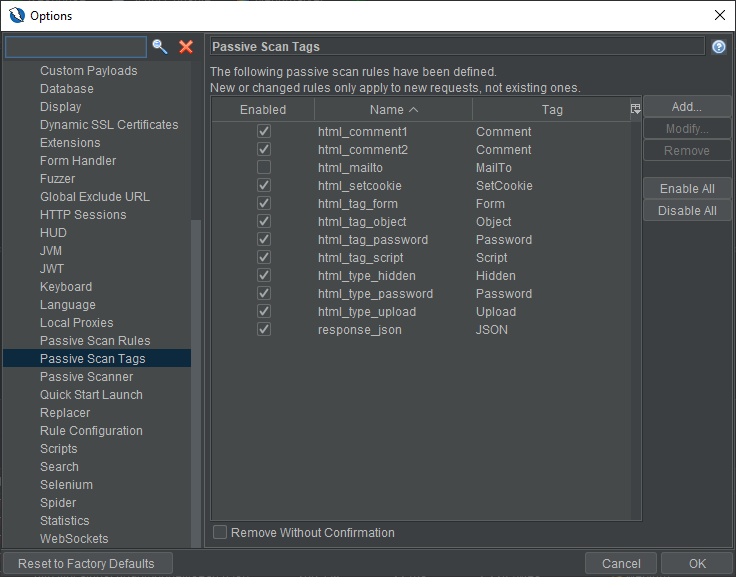Open Form Handler settings

pyautogui.click(x=78, y=161)
